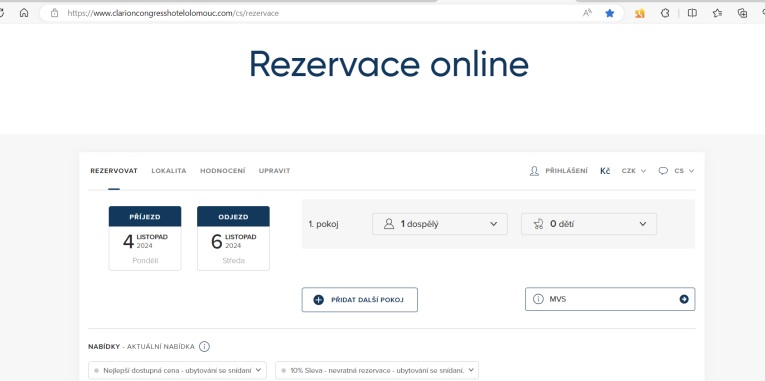Click Přihlášení login link

coord(566,171)
